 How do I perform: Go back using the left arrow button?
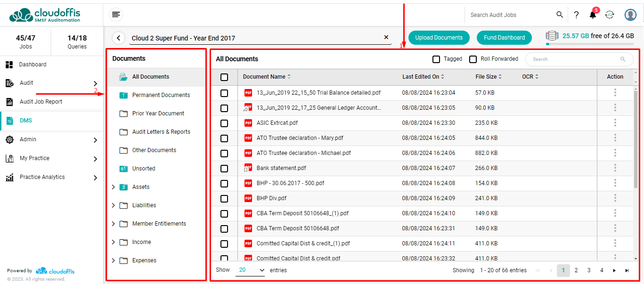119,38
